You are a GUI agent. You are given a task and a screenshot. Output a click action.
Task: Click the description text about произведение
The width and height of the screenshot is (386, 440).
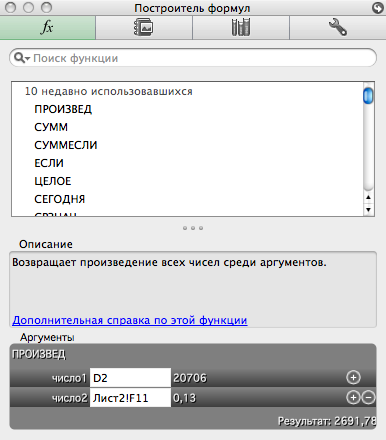coord(169,262)
